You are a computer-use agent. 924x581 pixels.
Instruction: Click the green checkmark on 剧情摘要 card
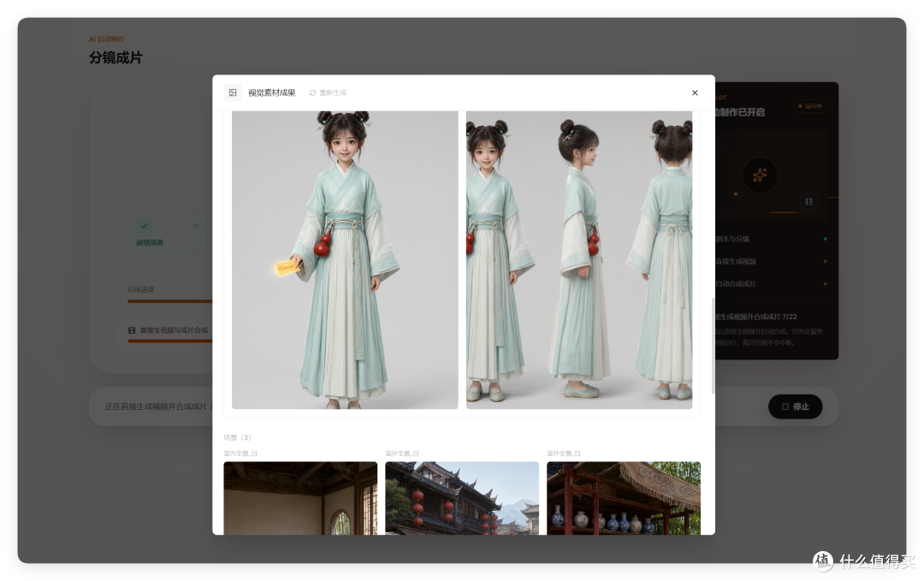[x=145, y=226]
